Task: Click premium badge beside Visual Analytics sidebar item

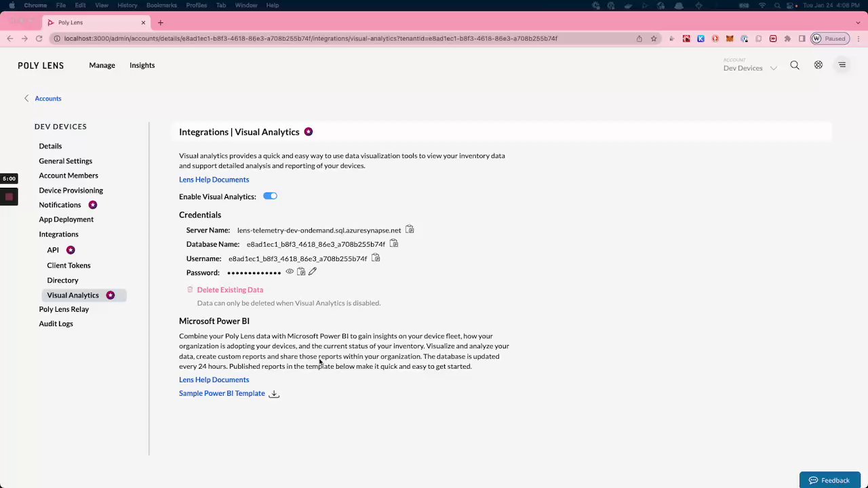Action: (x=111, y=295)
